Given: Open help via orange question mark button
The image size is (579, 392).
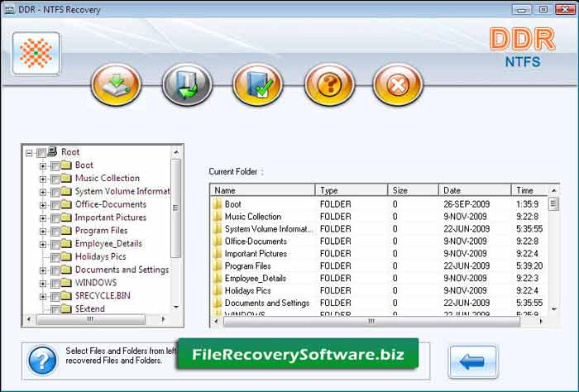Looking at the screenshot, I should (329, 84).
